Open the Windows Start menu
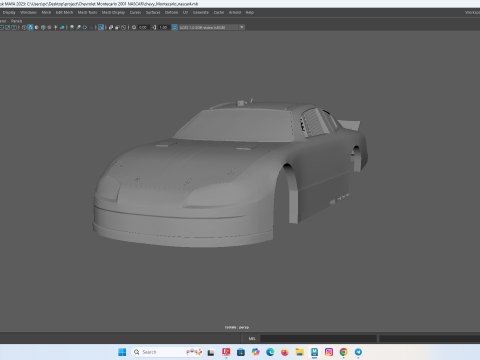Viewport: 480px width, 360px height. click(x=122, y=352)
